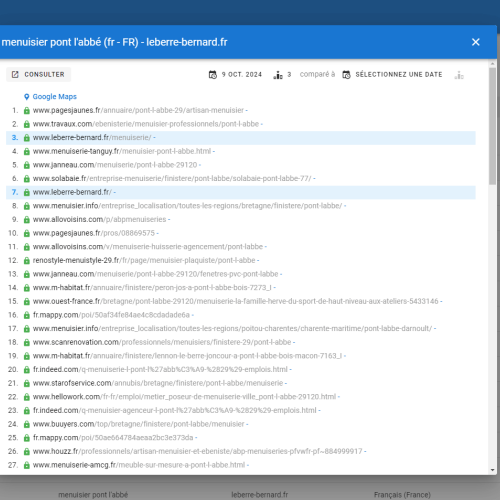
Task: Open result 11 allovoisins menuiserie-huisserie link
Action: (x=148, y=247)
